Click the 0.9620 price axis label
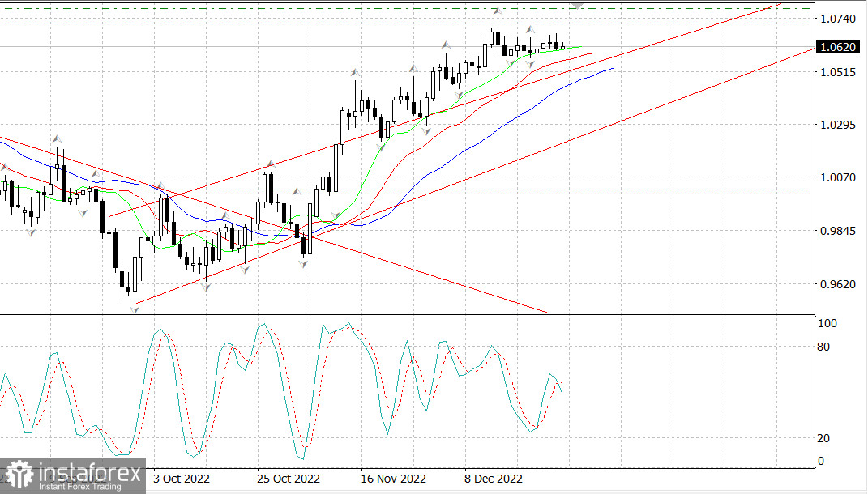Screen dimensions: 868x494 click(x=838, y=284)
